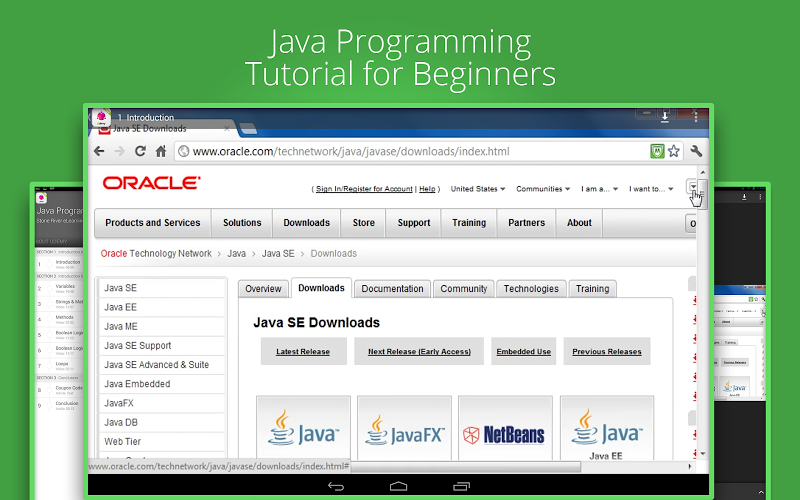The image size is (800, 500).
Task: Open the Communities dropdown
Action: tap(543, 189)
